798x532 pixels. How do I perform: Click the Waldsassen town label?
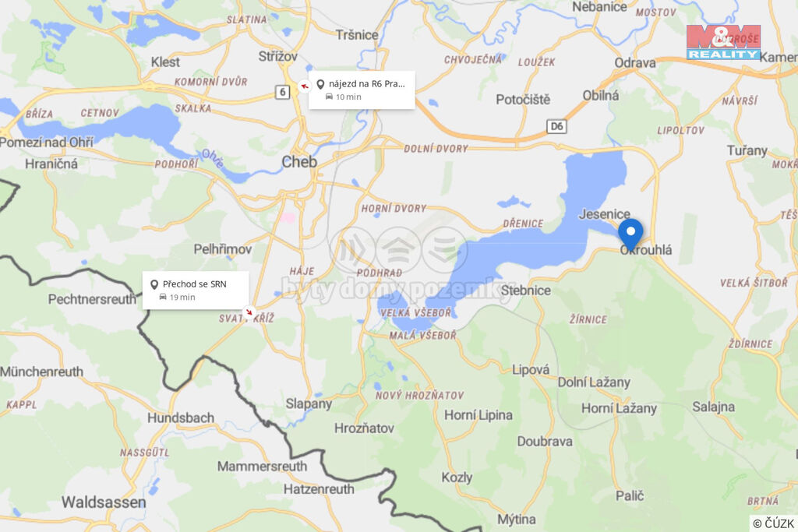point(104,502)
